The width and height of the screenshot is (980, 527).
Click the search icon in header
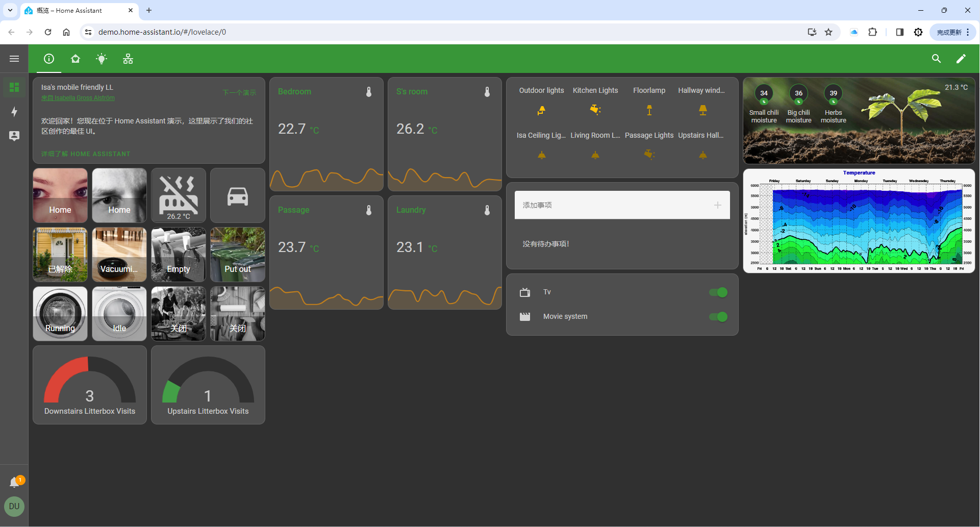click(936, 59)
